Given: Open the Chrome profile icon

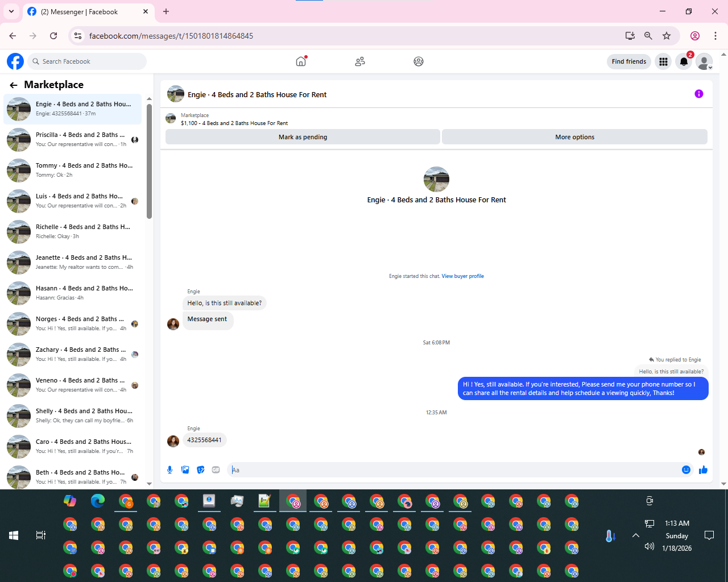Looking at the screenshot, I should point(695,36).
